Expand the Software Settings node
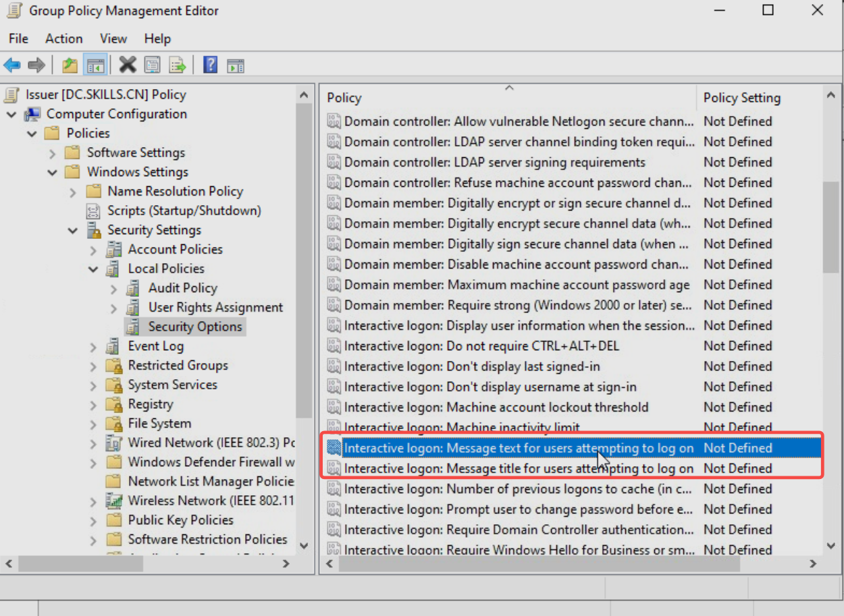This screenshot has height=616, width=844. pos(53,153)
